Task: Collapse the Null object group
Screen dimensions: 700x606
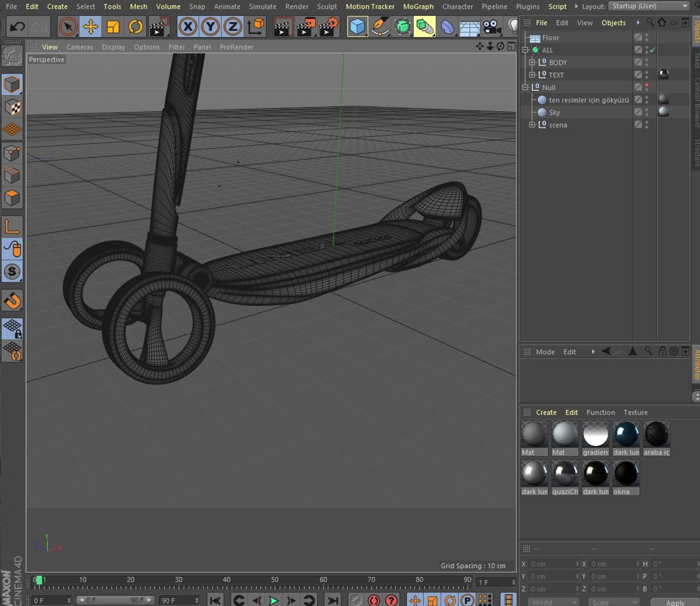Action: 525,88
